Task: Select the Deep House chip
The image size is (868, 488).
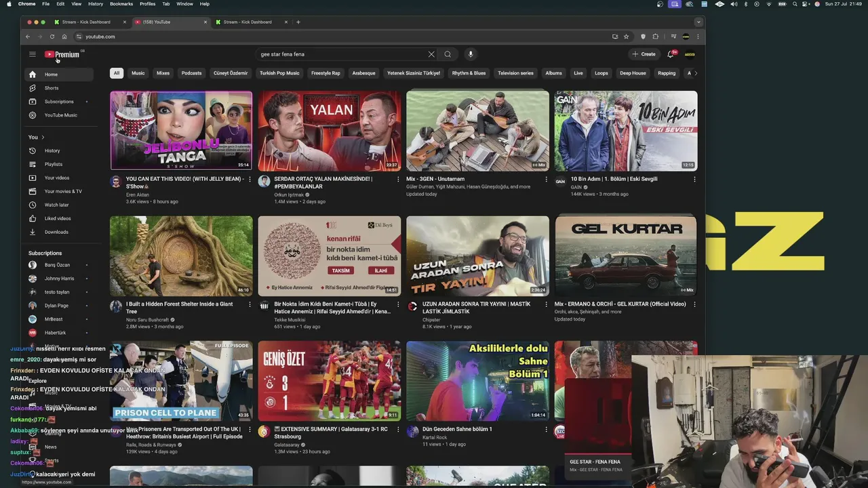Action: [633, 73]
